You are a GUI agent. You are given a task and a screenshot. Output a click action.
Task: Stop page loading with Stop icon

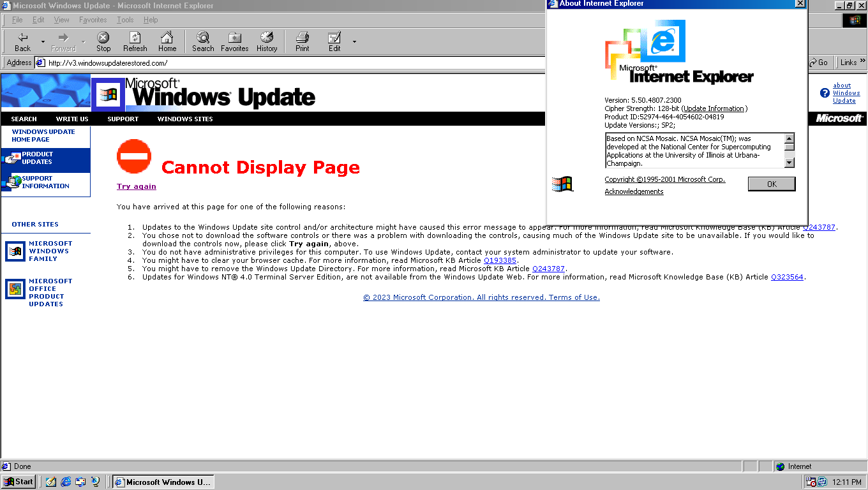click(103, 38)
